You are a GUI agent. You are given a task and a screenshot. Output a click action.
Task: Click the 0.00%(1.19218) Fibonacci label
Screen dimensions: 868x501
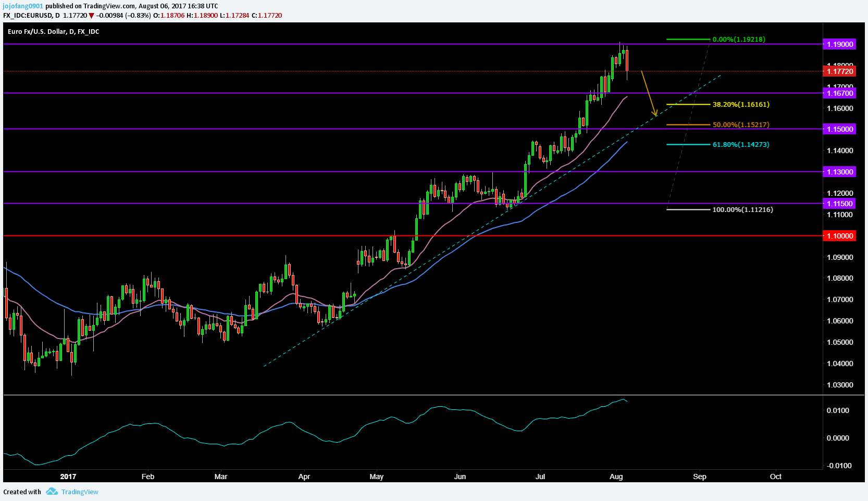[x=739, y=40]
